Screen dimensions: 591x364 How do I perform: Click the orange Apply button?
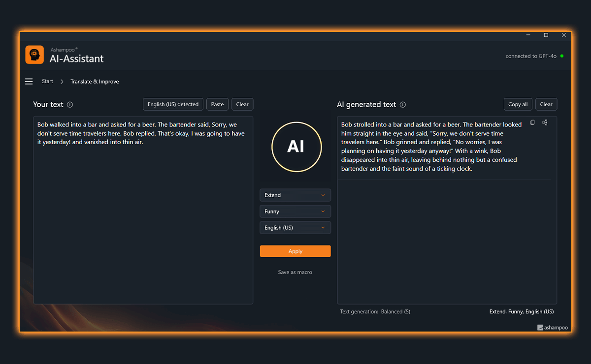pyautogui.click(x=295, y=251)
